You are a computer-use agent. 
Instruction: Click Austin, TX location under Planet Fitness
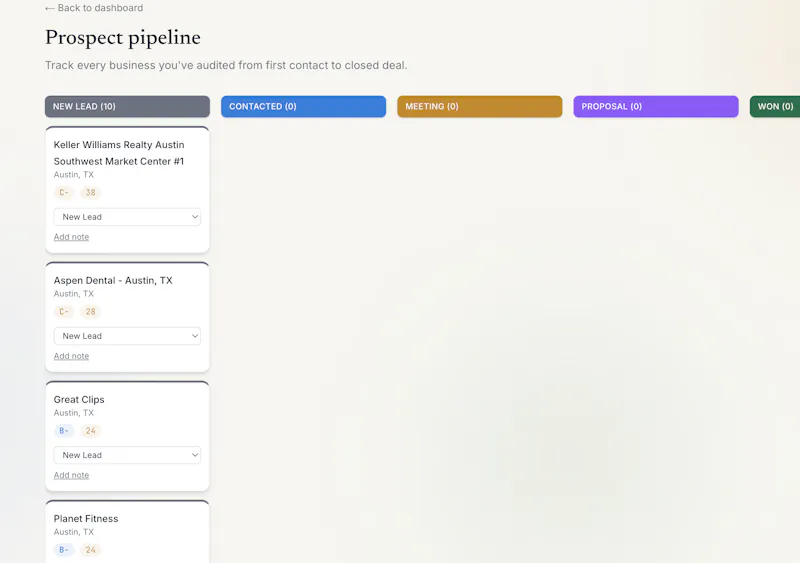point(74,532)
